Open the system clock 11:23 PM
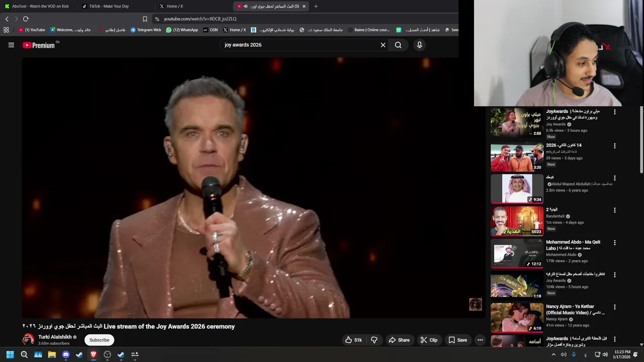Screen dimensions: 644x362 tap(621, 354)
